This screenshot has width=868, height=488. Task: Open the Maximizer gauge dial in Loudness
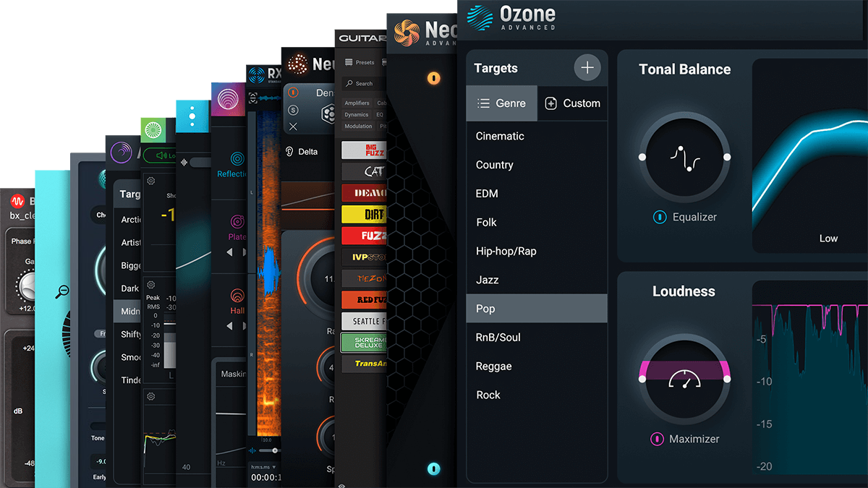[684, 379]
